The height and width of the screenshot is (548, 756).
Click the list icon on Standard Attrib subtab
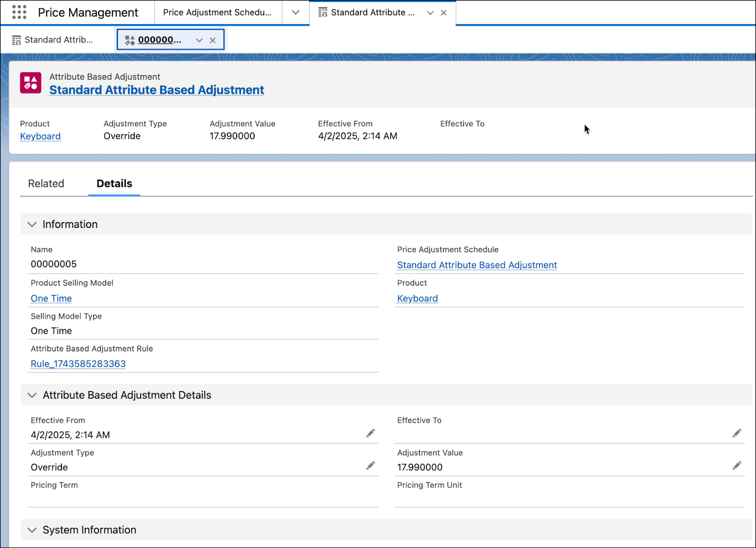click(x=17, y=40)
